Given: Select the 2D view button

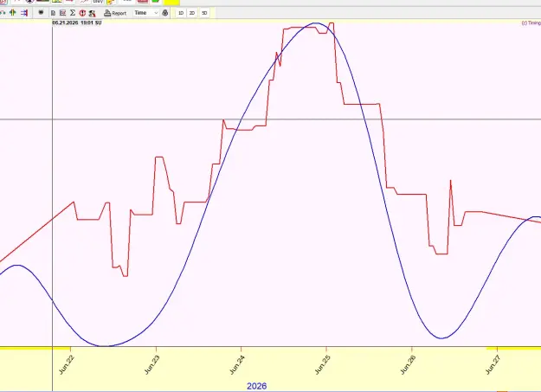Looking at the screenshot, I should coord(192,13).
